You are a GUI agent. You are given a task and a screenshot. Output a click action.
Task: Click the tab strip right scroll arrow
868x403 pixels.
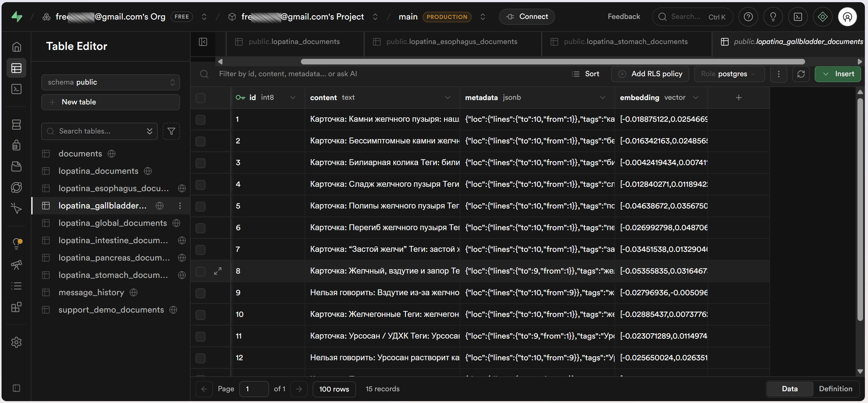point(860,62)
